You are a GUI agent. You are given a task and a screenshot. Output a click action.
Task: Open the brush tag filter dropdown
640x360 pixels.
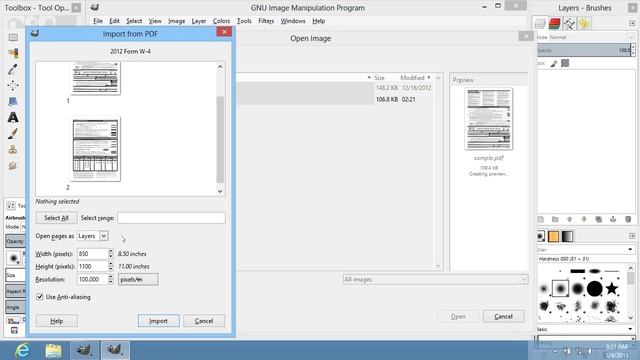coord(586,249)
